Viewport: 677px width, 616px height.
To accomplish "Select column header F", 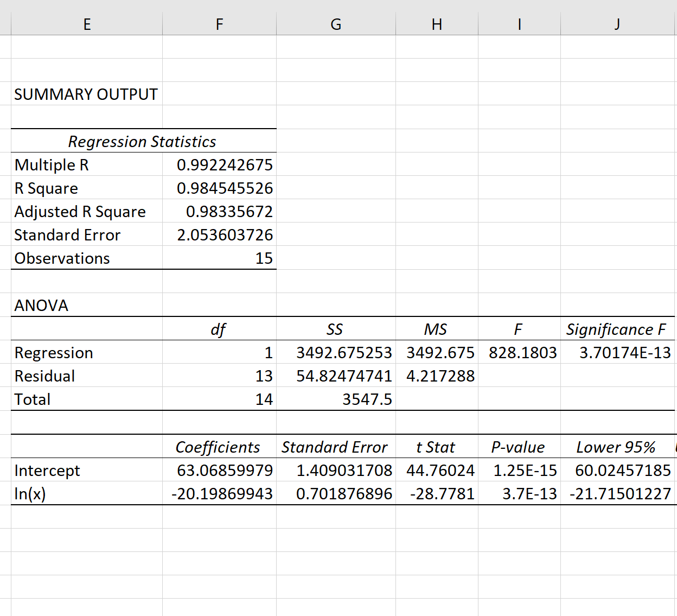I will [x=219, y=24].
